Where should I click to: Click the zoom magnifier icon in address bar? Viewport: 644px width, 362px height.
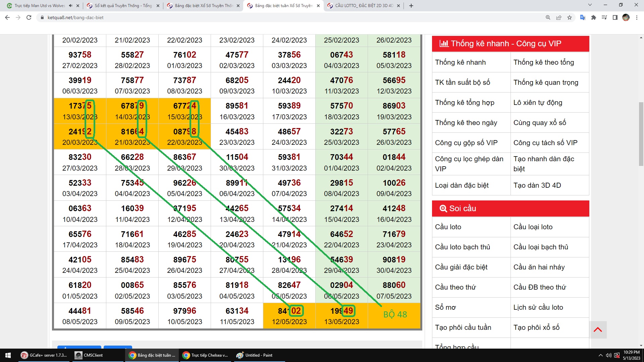548,17
